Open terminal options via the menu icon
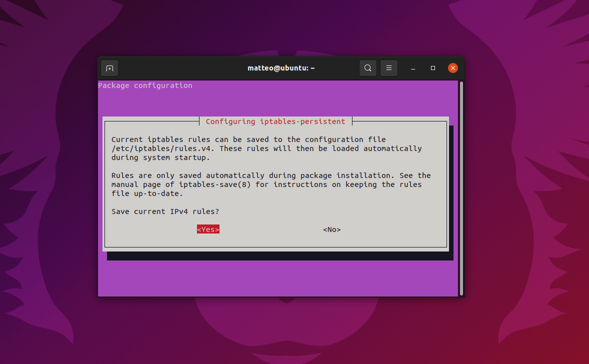 tap(388, 67)
